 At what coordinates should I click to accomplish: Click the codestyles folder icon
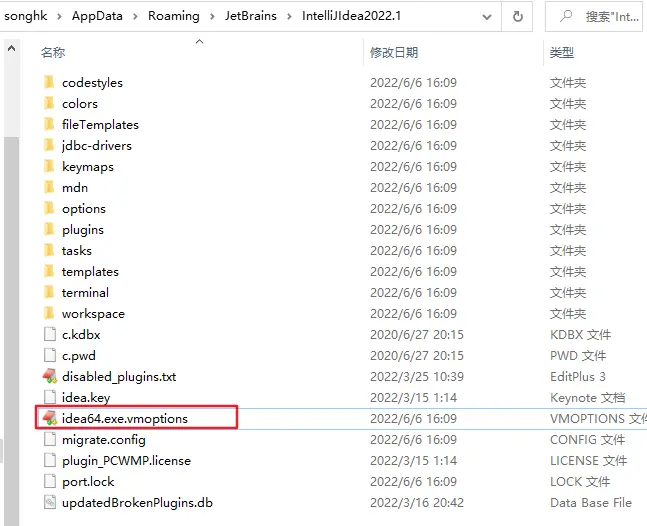(49, 83)
